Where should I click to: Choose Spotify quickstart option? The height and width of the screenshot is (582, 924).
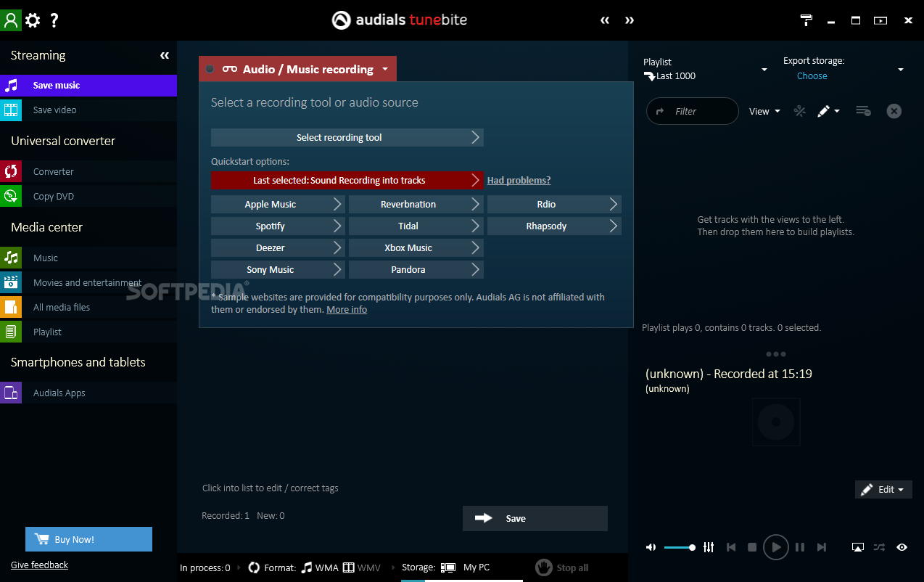coord(278,226)
